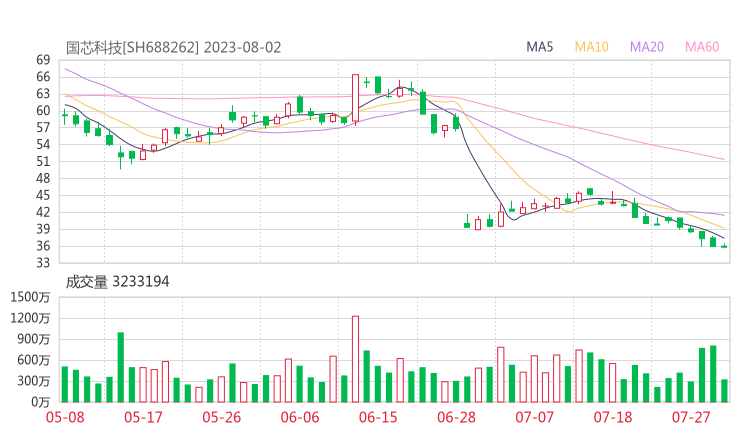The image size is (740, 440).
Task: Click the 45 price axis label
Action: tap(43, 195)
